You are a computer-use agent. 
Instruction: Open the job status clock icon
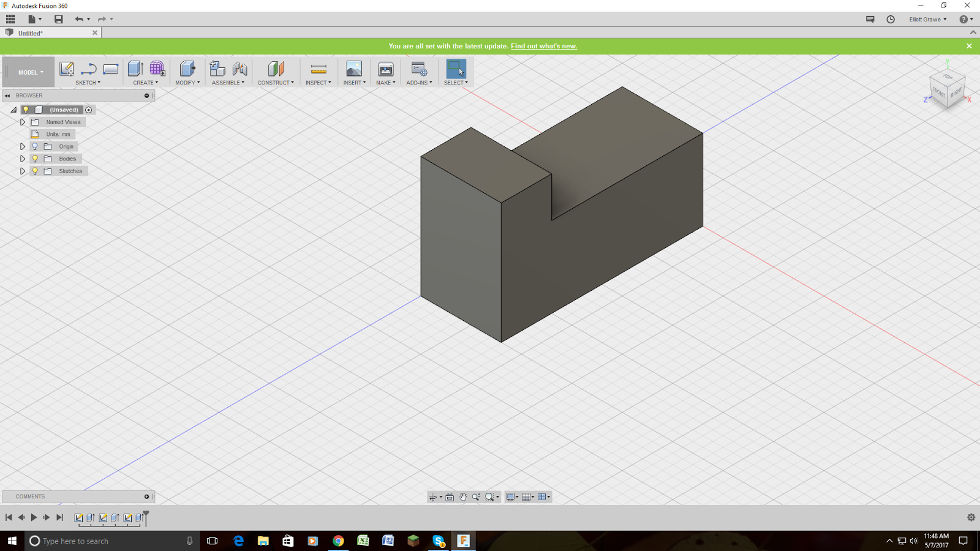coord(891,19)
